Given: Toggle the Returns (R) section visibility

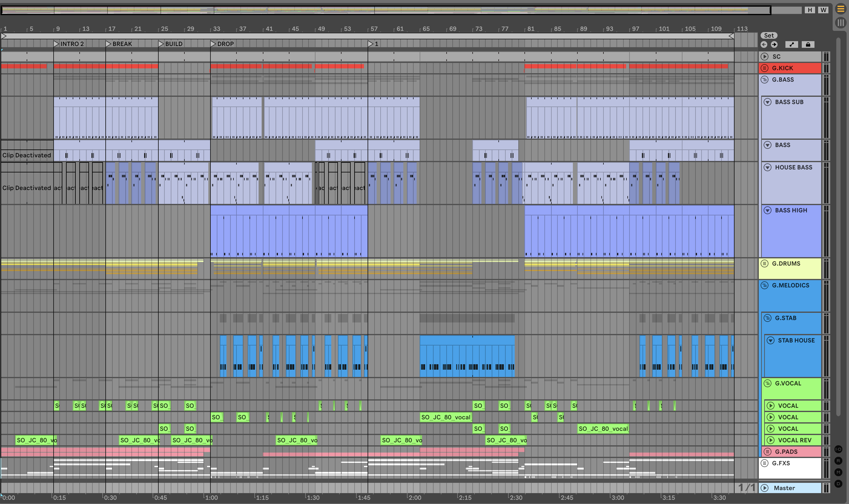Looking at the screenshot, I should pos(838,461).
